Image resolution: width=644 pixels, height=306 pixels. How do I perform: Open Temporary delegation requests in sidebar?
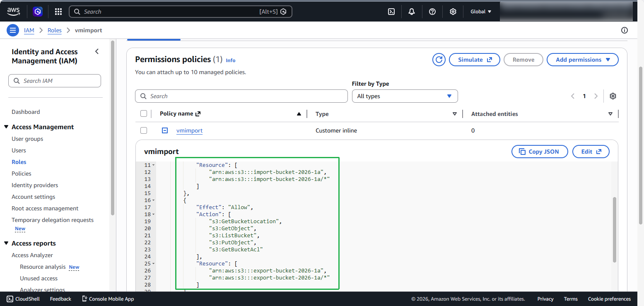(53, 220)
